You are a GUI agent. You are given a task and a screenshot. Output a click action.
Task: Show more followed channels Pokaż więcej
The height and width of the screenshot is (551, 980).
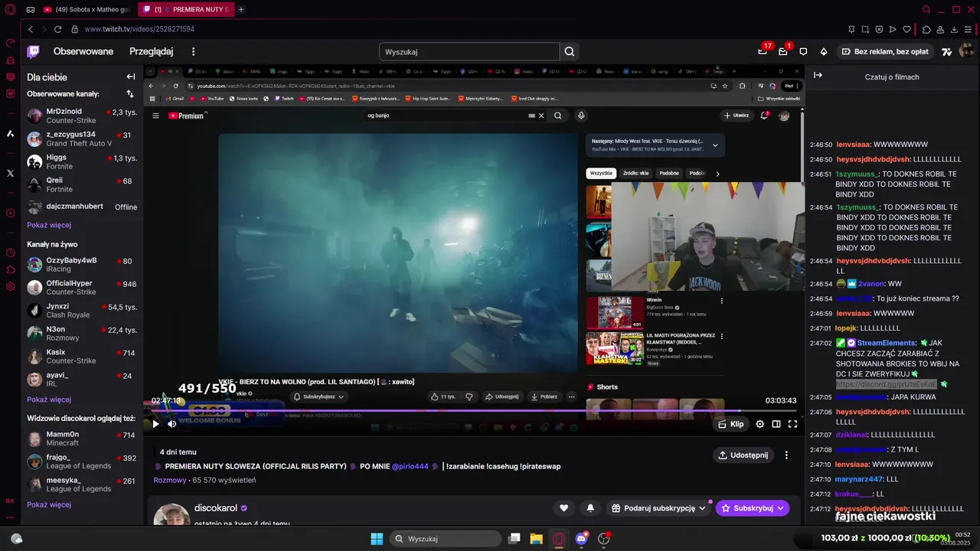pyautogui.click(x=49, y=225)
